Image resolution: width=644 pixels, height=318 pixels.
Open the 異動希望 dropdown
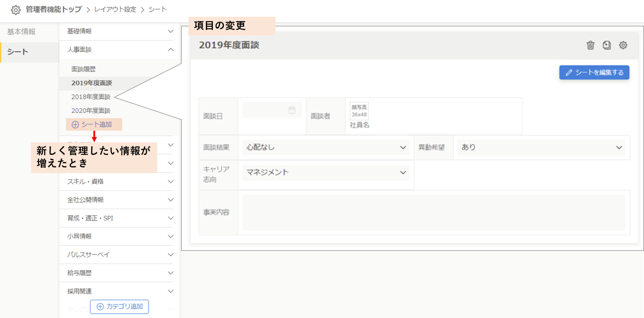click(541, 147)
